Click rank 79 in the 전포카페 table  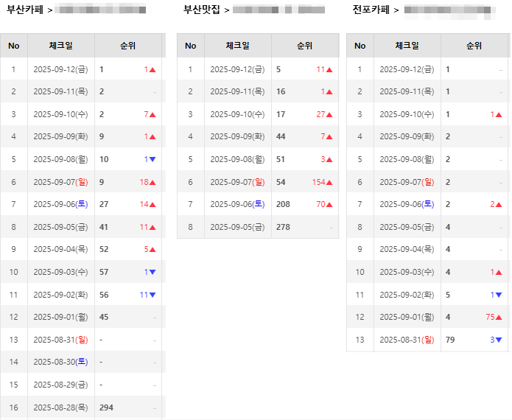point(450,340)
